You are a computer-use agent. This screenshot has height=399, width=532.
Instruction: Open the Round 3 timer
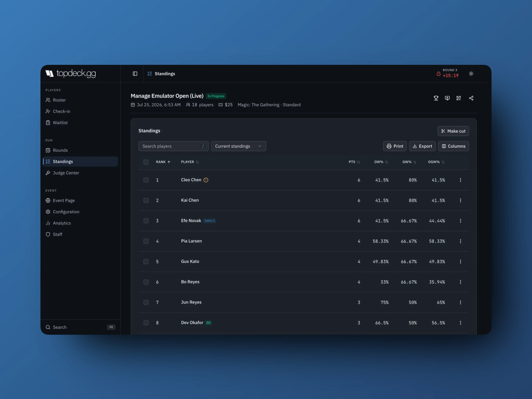pyautogui.click(x=448, y=73)
